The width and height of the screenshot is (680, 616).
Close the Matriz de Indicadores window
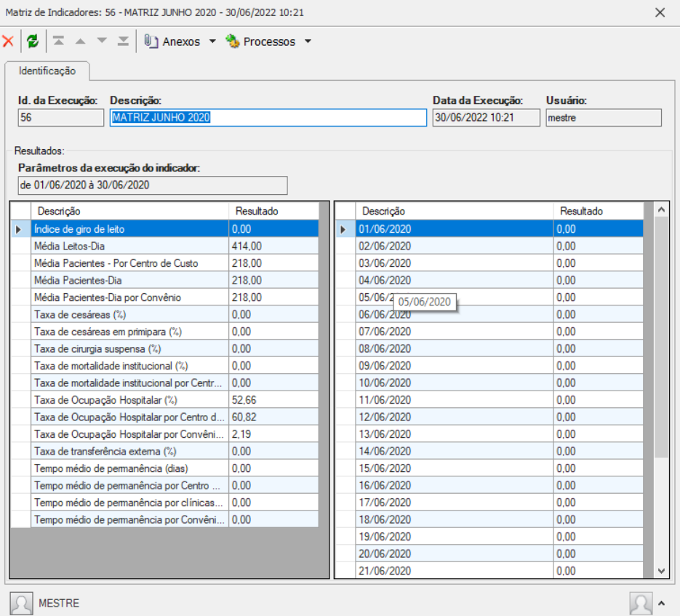[x=660, y=12]
